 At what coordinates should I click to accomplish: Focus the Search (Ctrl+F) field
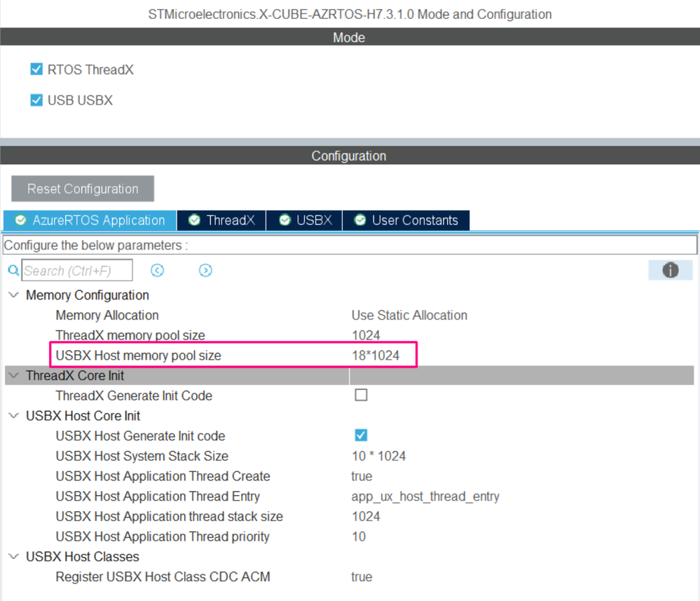coord(77,270)
